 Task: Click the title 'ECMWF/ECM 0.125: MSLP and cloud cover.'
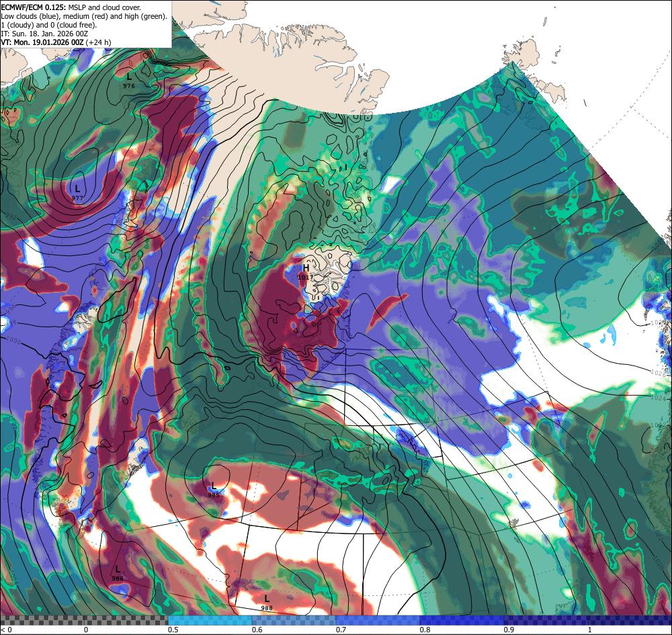coord(71,7)
